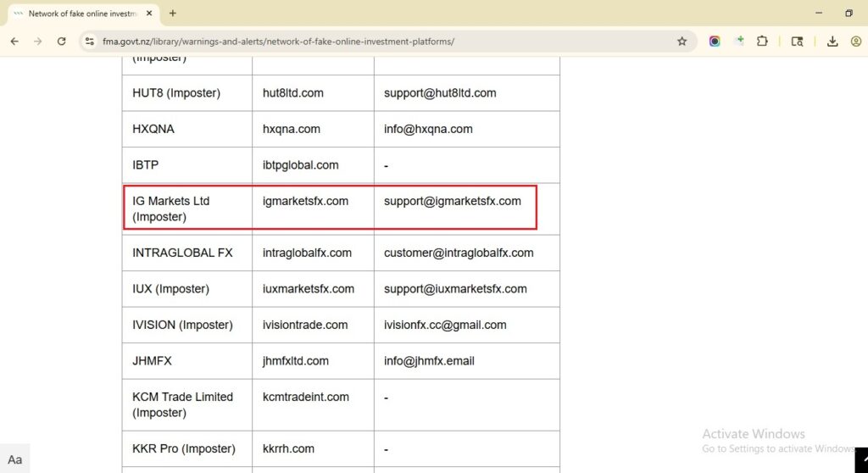Select IG Markets Ltd (Imposter) cell
Screen dimensions: 868x473
tap(187, 209)
